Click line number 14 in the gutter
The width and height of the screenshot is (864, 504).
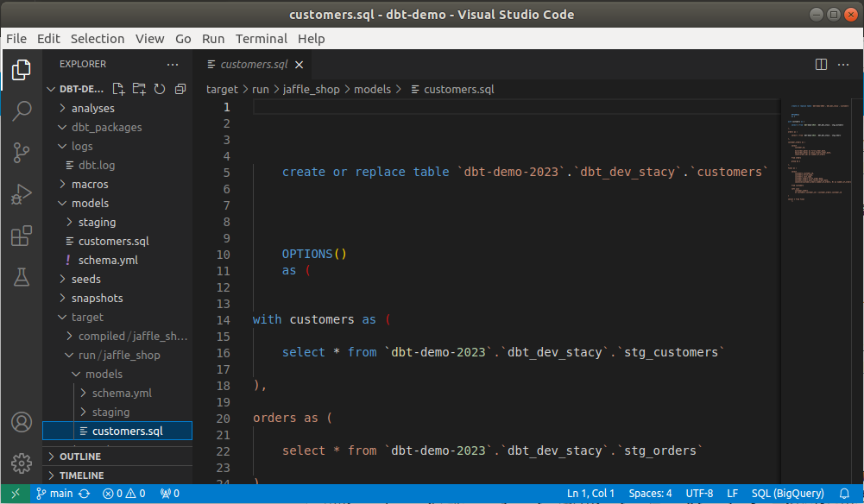[x=224, y=320]
